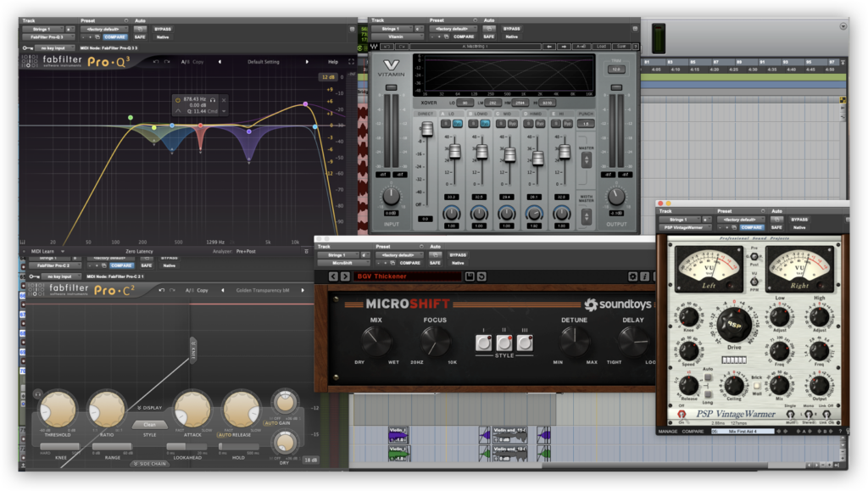This screenshot has width=868, height=491.
Task: Click Vitamin next preset right arrow
Action: 564,47
